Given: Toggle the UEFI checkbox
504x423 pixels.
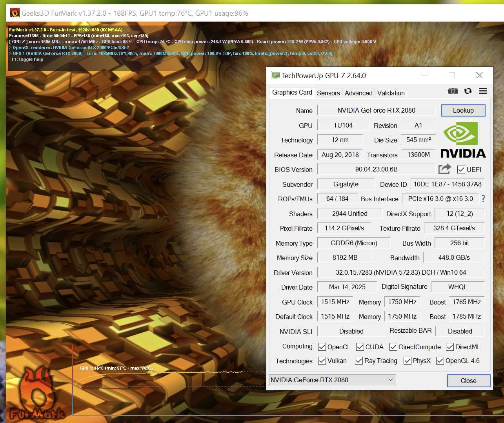Looking at the screenshot, I should click(461, 170).
